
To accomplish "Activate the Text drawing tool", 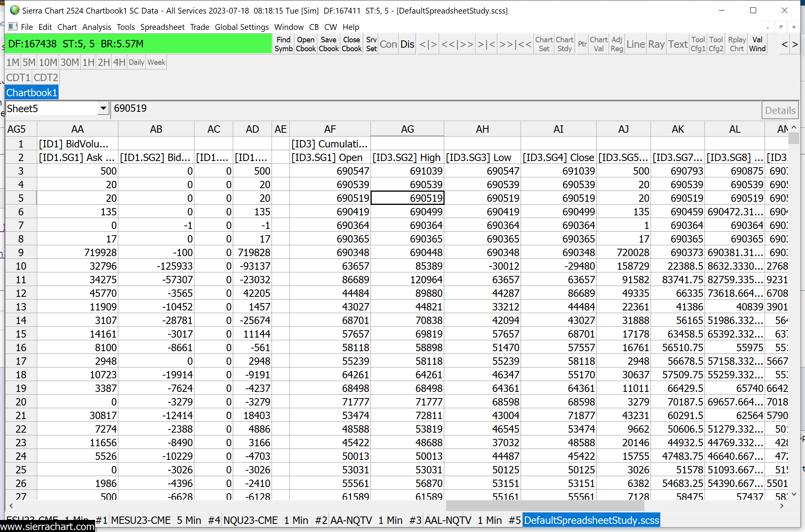I will [678, 44].
